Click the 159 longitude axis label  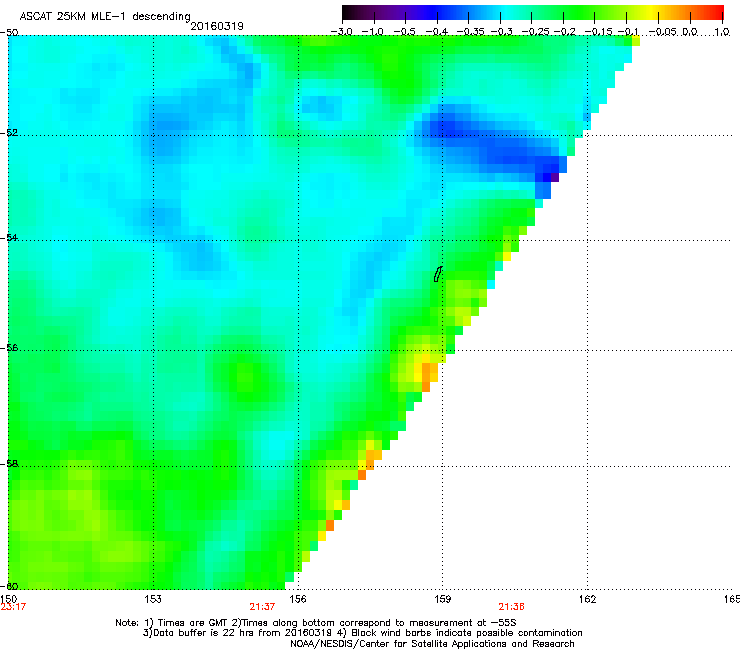tap(443, 599)
